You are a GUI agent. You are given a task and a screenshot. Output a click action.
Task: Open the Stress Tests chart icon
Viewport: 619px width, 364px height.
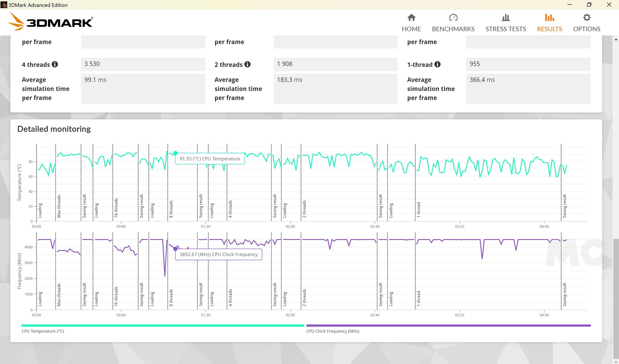pyautogui.click(x=506, y=17)
